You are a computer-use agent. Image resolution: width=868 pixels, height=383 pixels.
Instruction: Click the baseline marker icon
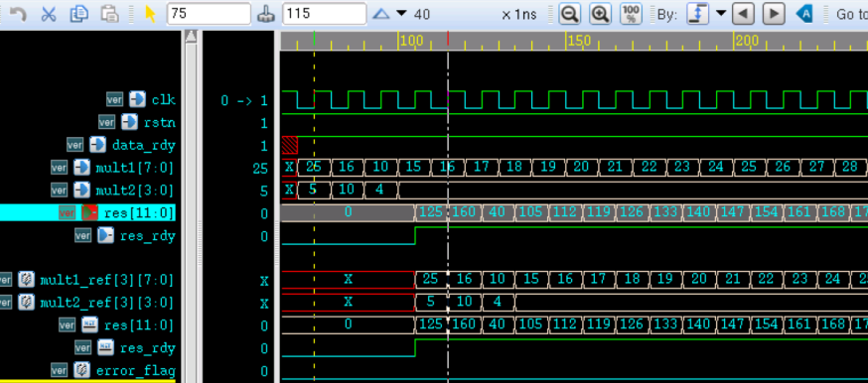pos(267,14)
